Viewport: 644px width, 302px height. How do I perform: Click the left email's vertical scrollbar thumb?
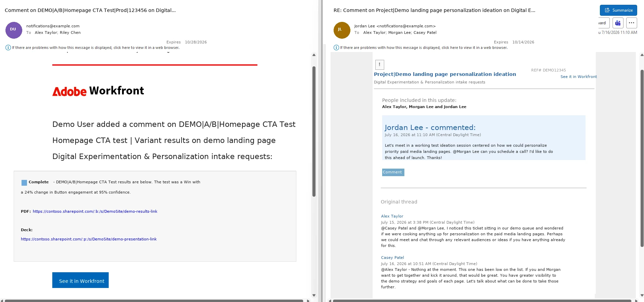pos(314,131)
